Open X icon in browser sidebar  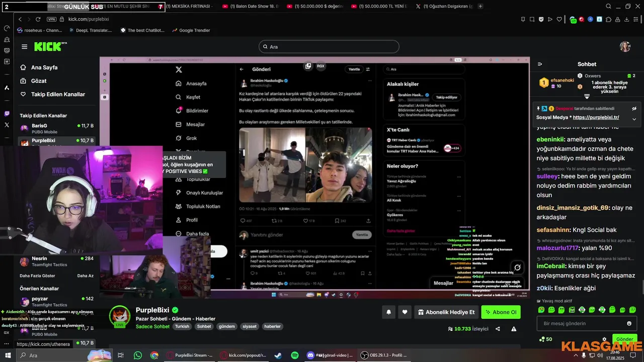[x=7, y=125]
